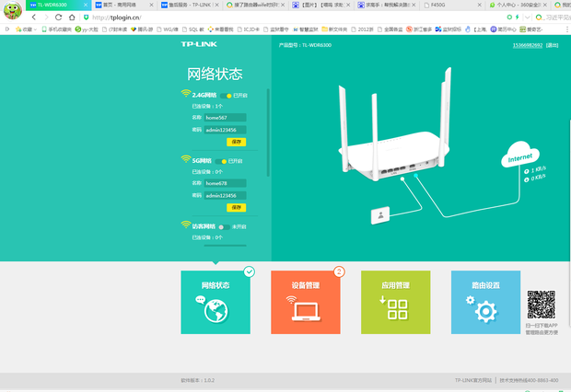Save the 2.4G network settings
This screenshot has width=571, height=392.
pyautogui.click(x=237, y=142)
